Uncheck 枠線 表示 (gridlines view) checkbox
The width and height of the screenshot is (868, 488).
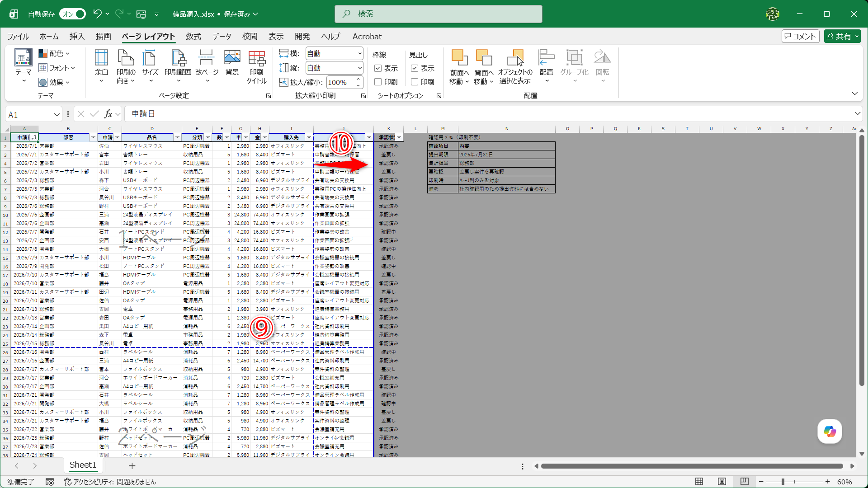pyautogui.click(x=378, y=68)
